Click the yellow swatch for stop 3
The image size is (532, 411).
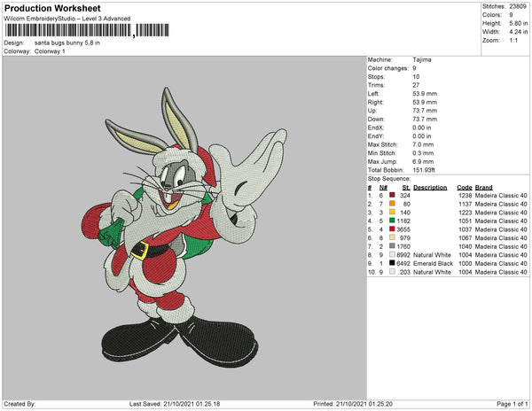pyautogui.click(x=392, y=212)
